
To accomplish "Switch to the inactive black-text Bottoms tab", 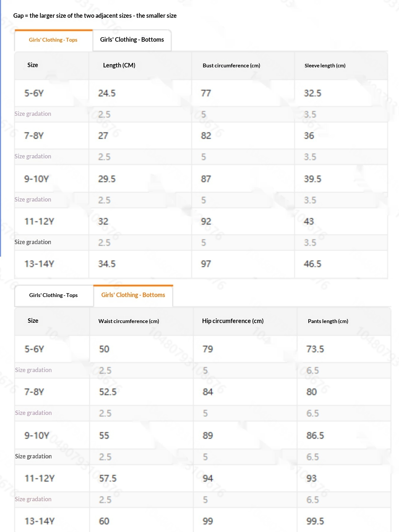I will (132, 40).
